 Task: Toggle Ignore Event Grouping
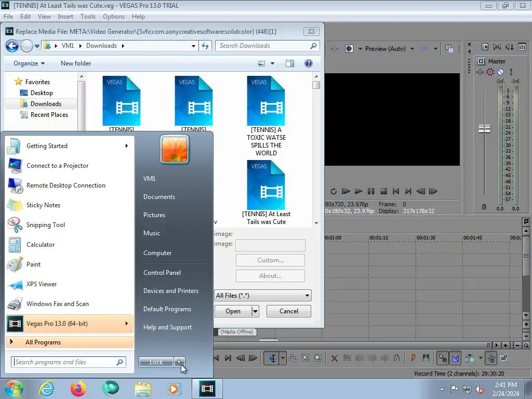(504, 358)
